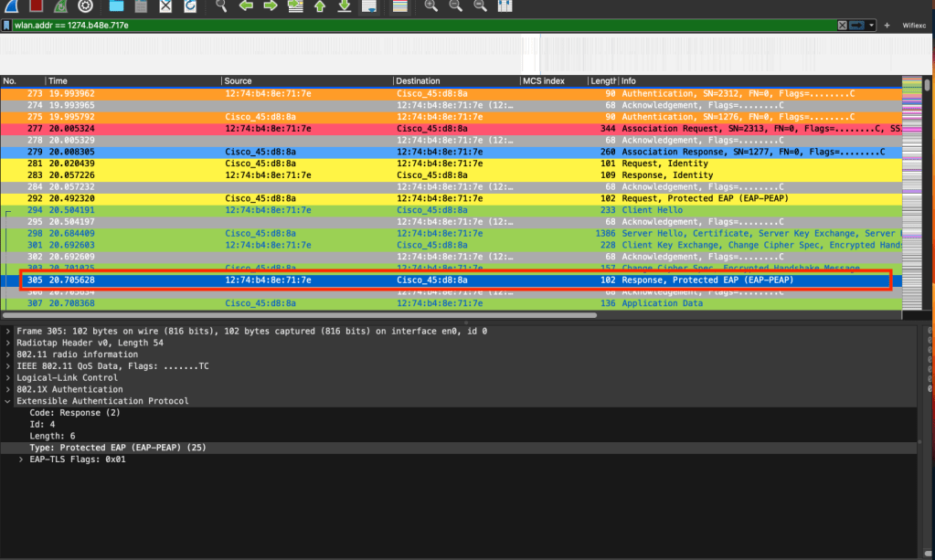Click the plus to add filter button

pos(887,26)
